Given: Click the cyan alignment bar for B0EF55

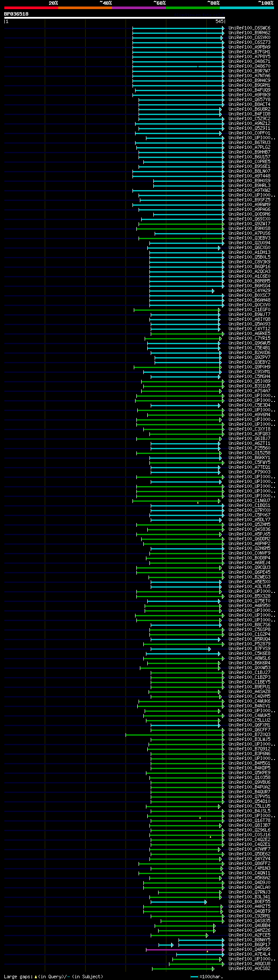Looking at the screenshot, I should click(179, 902).
